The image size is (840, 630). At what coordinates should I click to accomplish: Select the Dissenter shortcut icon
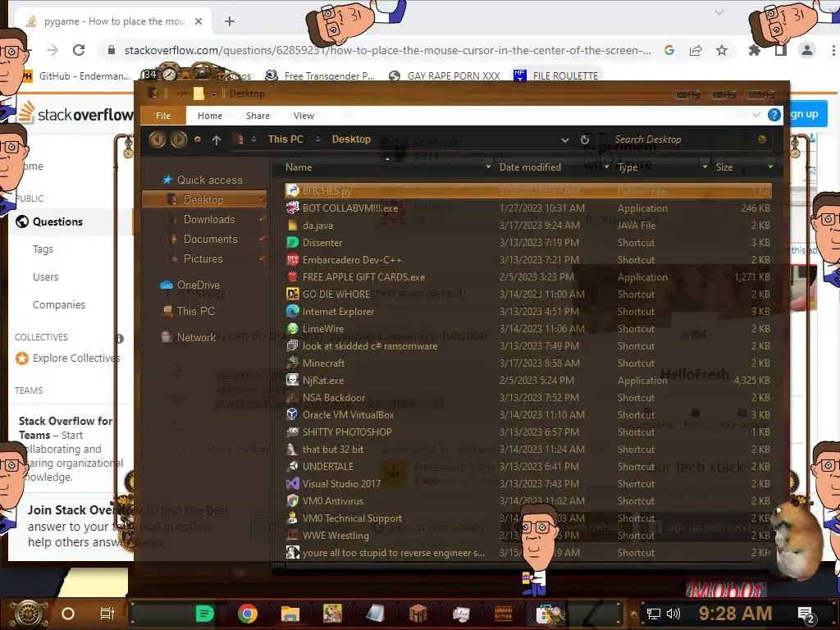tap(293, 243)
